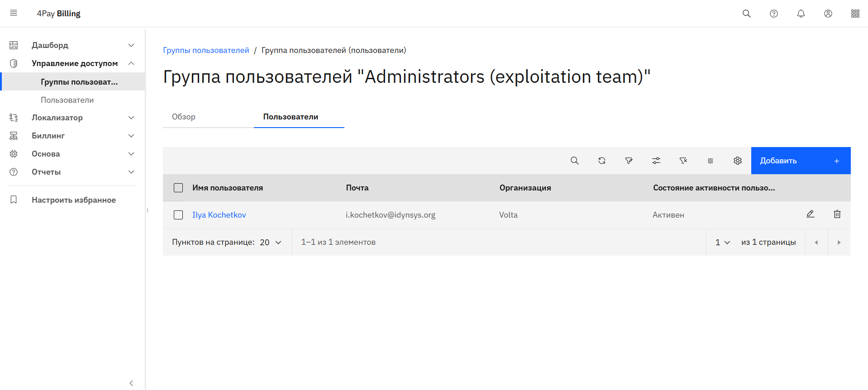Go to Группы пользователей breadcrumb link
868x390 pixels.
click(206, 50)
